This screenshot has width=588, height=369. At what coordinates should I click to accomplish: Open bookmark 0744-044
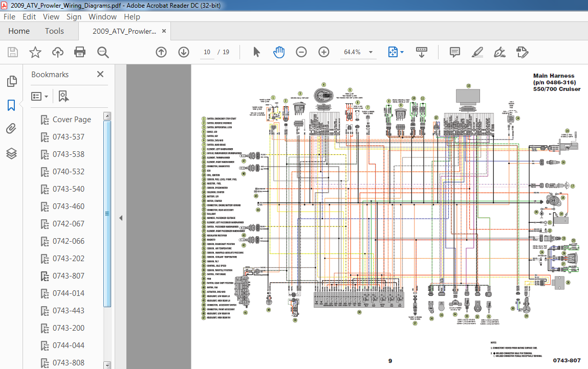(x=68, y=345)
